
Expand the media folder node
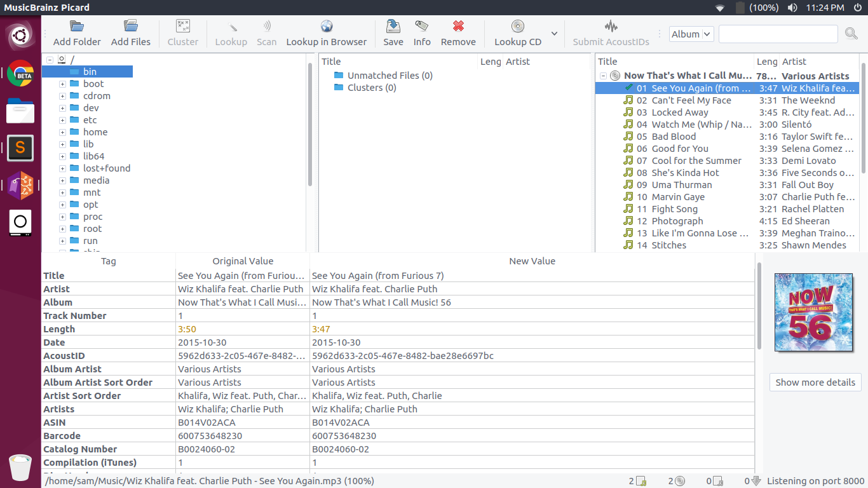pyautogui.click(x=62, y=180)
